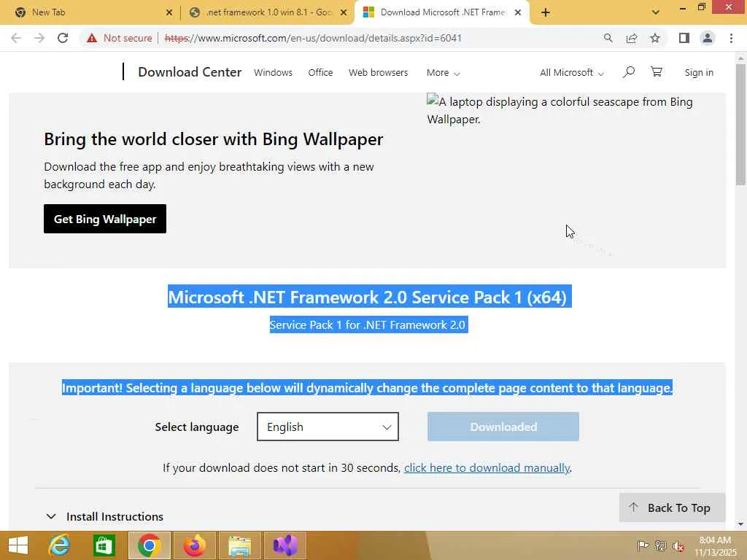Click the muted volume tray icon
This screenshot has width=747, height=560.
click(x=678, y=545)
